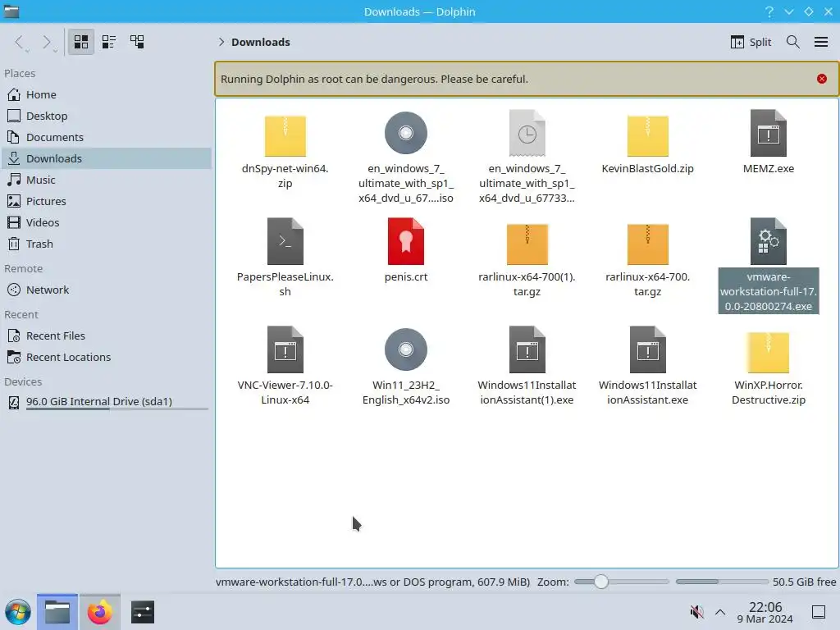Click the status bar file info text
The image size is (840, 630).
click(x=373, y=582)
